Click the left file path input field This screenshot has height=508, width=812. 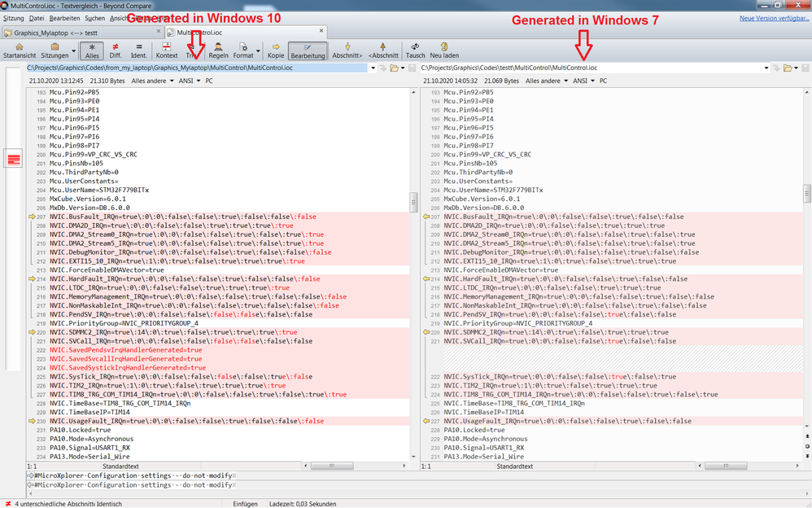click(197, 68)
